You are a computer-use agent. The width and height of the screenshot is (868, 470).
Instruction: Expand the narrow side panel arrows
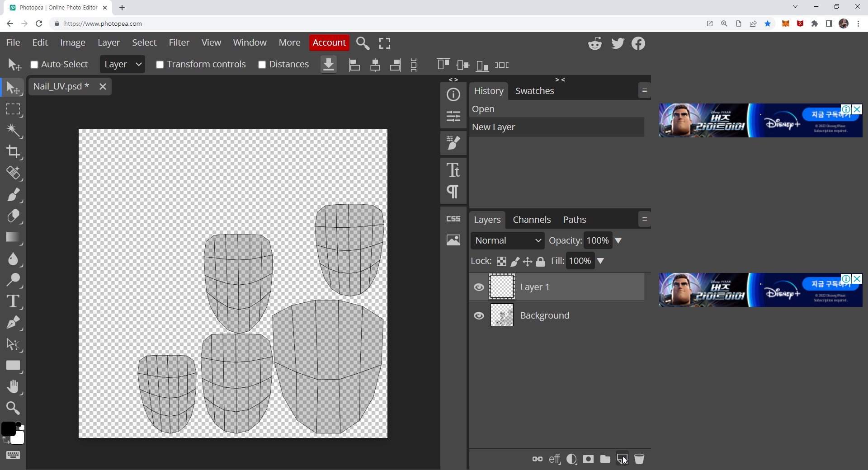453,80
